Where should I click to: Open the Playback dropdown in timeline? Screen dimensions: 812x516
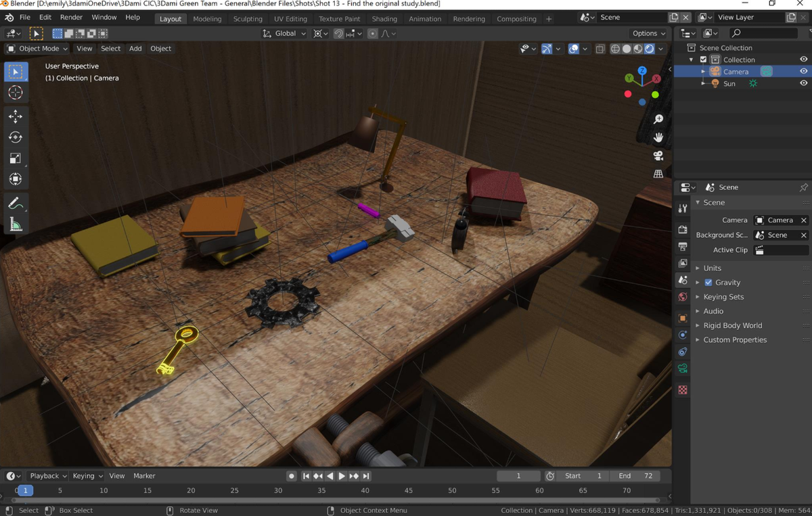pos(47,476)
